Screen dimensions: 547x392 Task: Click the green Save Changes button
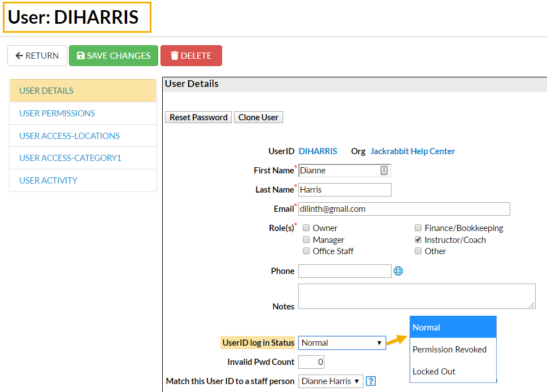(x=114, y=55)
